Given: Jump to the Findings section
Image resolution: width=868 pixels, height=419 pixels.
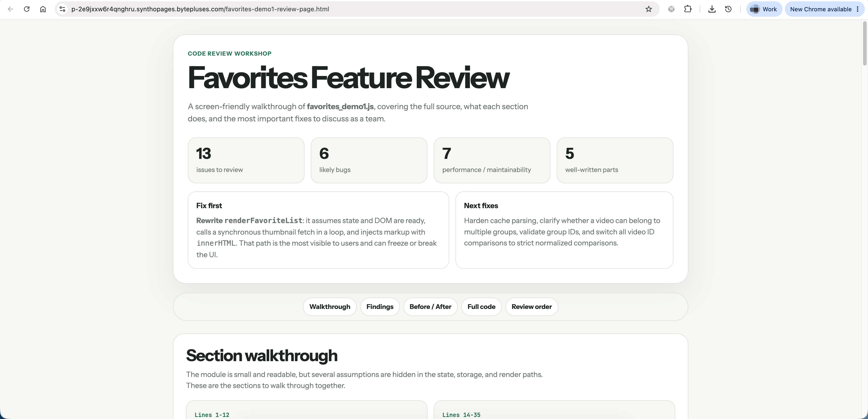Looking at the screenshot, I should click(x=380, y=306).
